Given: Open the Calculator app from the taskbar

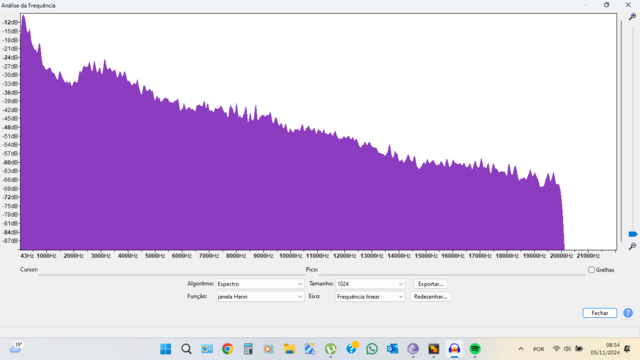Looking at the screenshot, I should coord(248,349).
